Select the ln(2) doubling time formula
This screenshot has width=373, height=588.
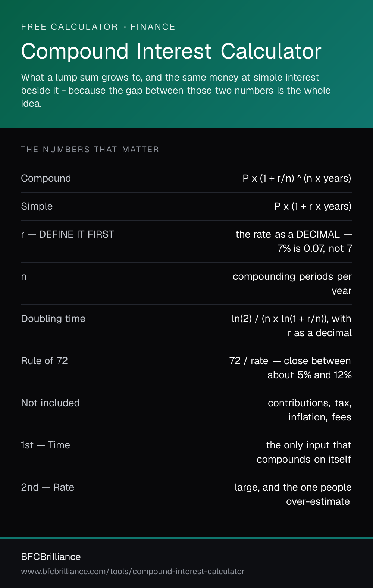292,326
